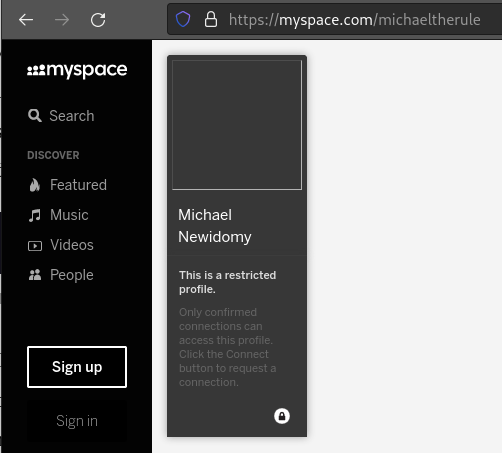Open the tracking protection shield icon
502x453 pixels.
pos(183,19)
